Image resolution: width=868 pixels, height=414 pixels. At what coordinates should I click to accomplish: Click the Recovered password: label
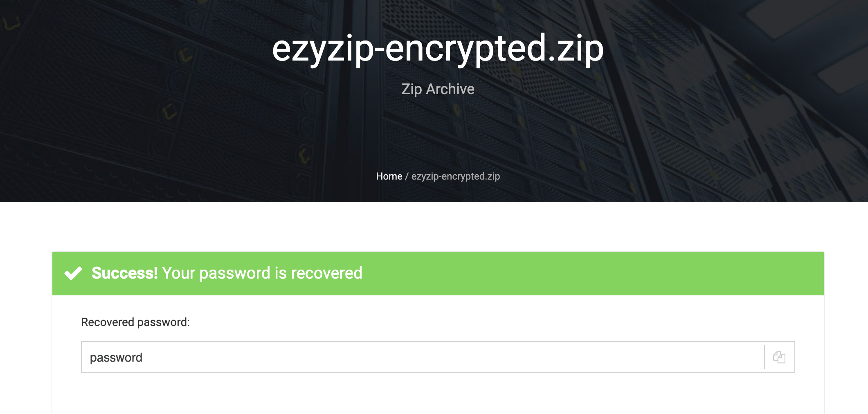136,323
